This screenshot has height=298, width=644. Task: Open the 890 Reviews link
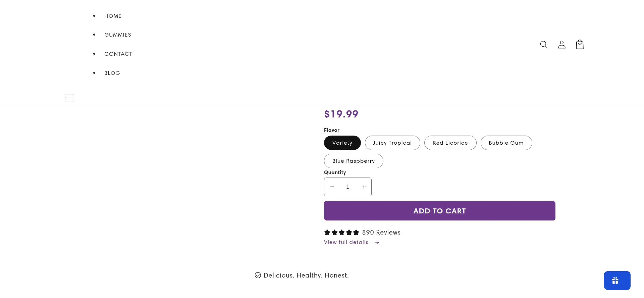(x=381, y=232)
